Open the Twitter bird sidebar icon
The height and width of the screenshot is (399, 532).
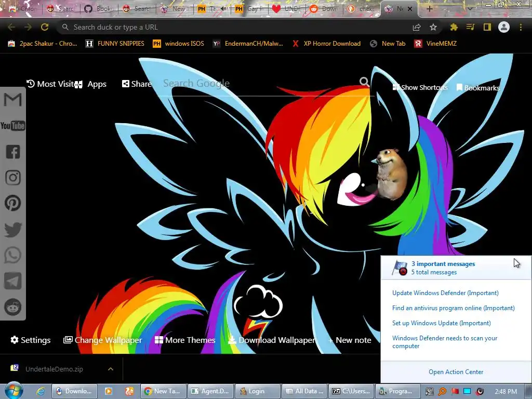pyautogui.click(x=13, y=229)
